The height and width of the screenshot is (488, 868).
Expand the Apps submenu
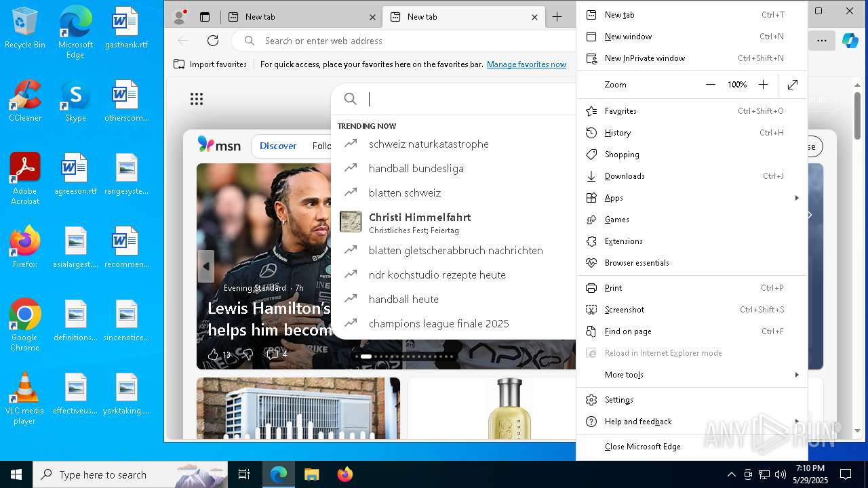point(692,198)
